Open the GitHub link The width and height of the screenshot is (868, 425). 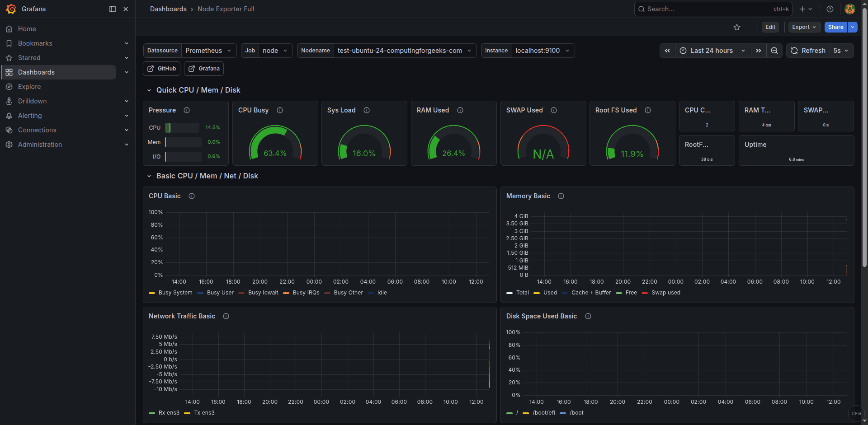point(161,68)
